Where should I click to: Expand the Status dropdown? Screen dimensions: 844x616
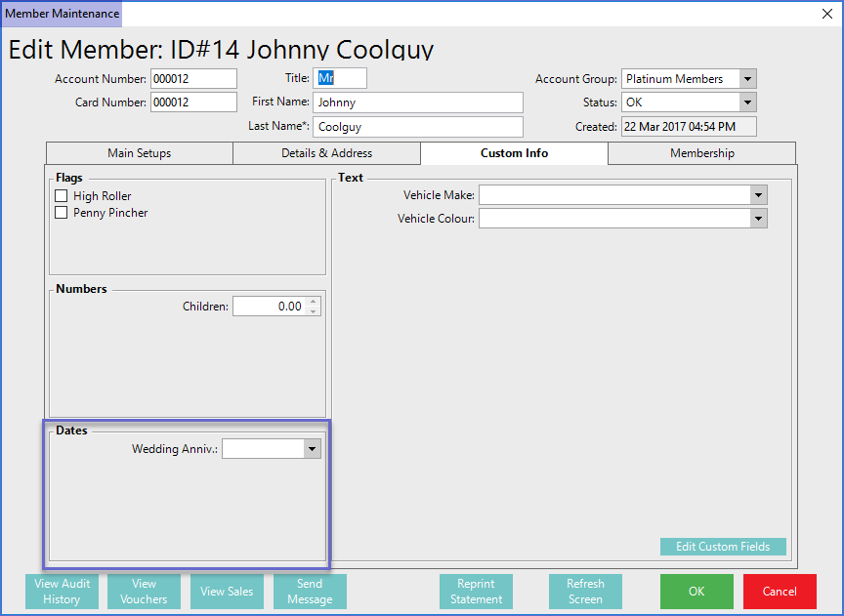pyautogui.click(x=747, y=103)
